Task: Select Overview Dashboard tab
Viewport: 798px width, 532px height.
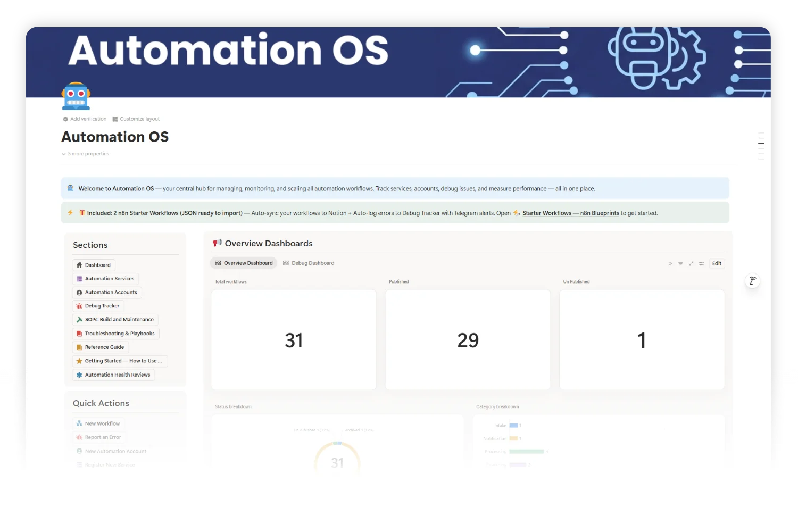Action: (x=244, y=263)
